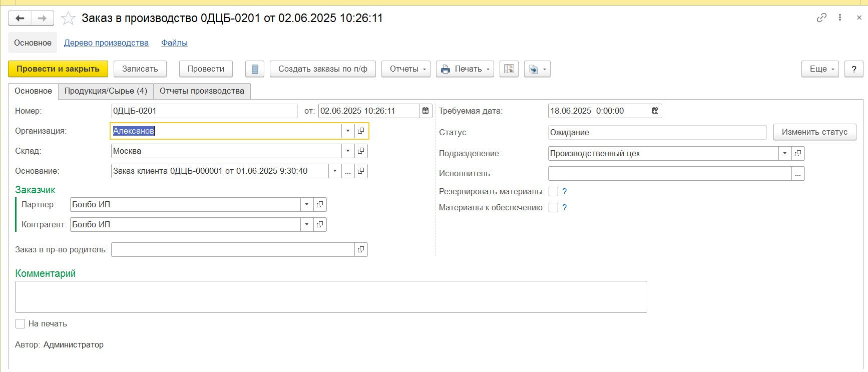Expand the Подразделение dropdown
The image size is (868, 372).
coord(785,153)
